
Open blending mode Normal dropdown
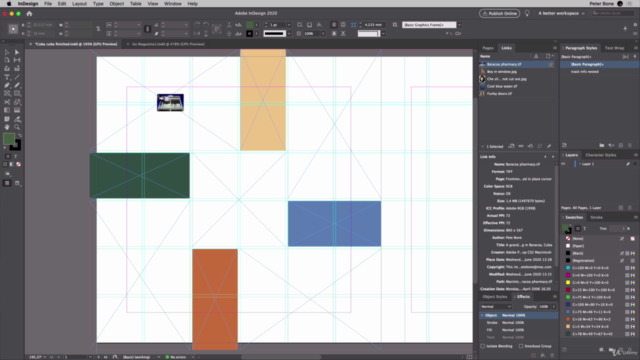tap(496, 307)
